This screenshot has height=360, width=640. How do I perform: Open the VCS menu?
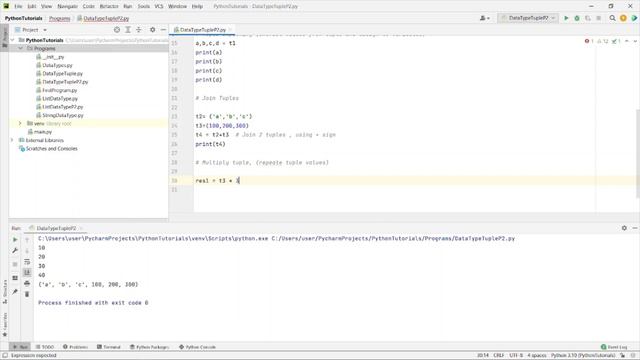coord(159,7)
